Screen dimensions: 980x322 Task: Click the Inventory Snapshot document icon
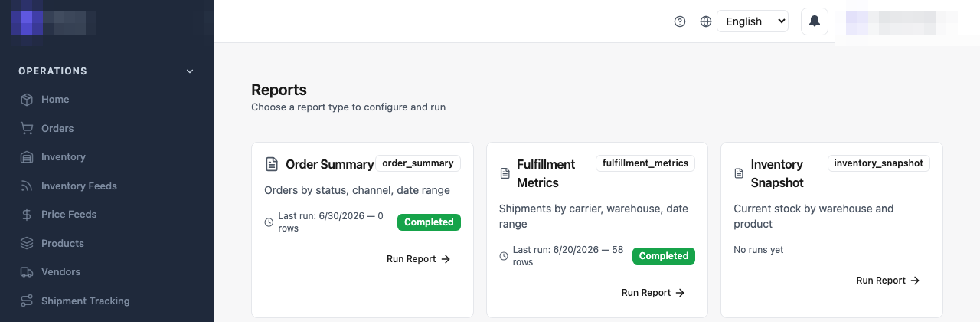pos(740,173)
